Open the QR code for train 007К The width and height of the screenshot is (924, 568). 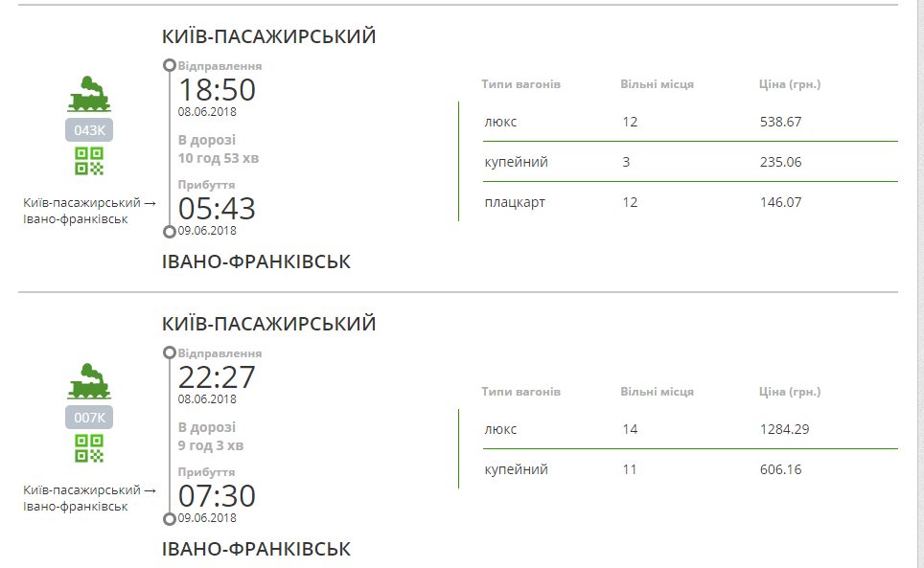(x=89, y=449)
